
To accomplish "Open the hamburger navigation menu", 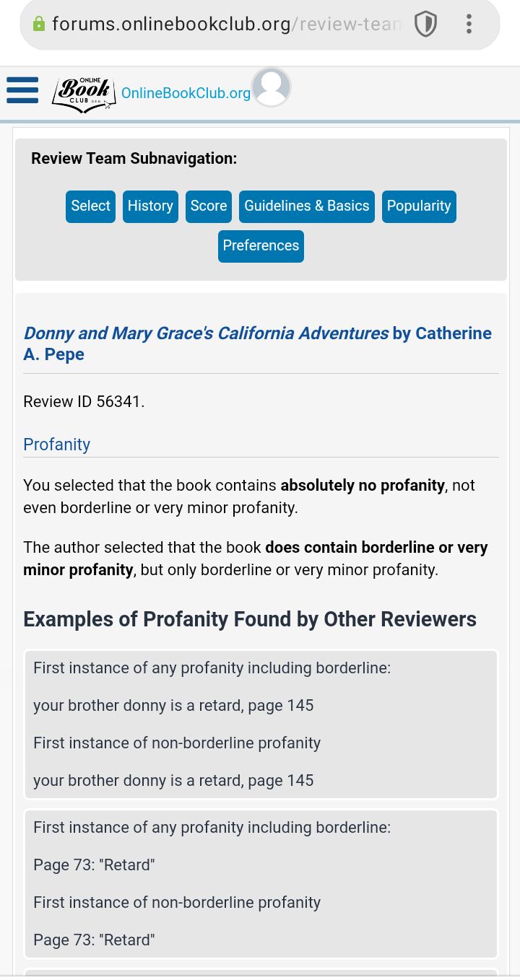I will pyautogui.click(x=22, y=90).
